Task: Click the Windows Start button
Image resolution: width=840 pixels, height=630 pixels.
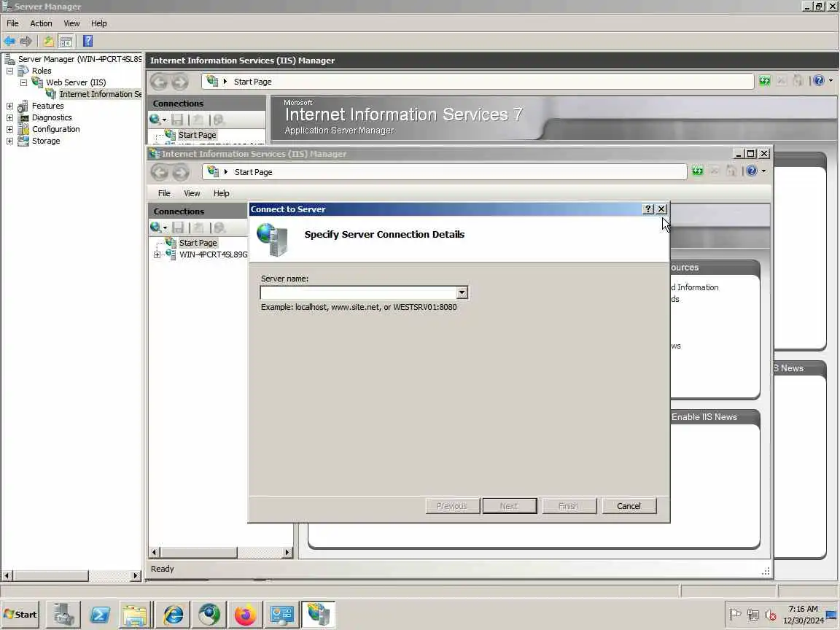Action: tap(20, 615)
